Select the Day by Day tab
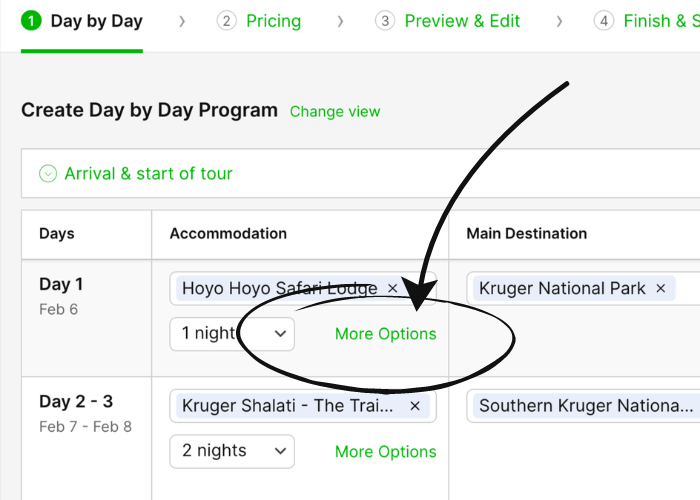The height and width of the screenshot is (500, 700). tap(96, 21)
